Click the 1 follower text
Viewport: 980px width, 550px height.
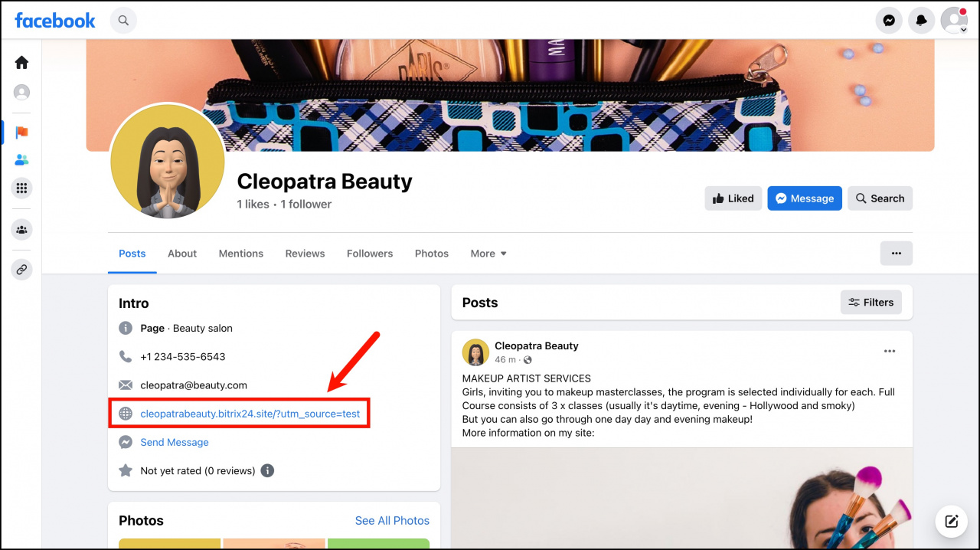pos(306,205)
